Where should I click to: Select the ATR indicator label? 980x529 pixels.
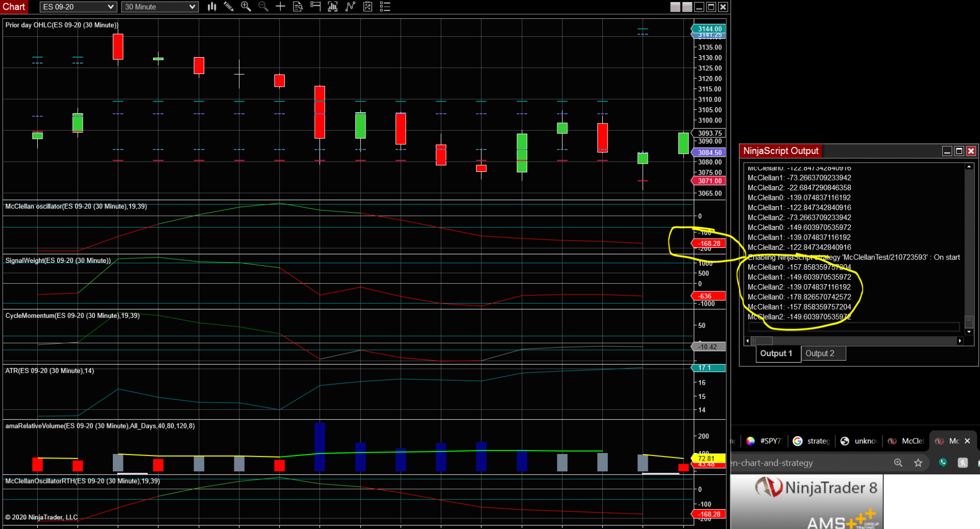tap(50, 371)
